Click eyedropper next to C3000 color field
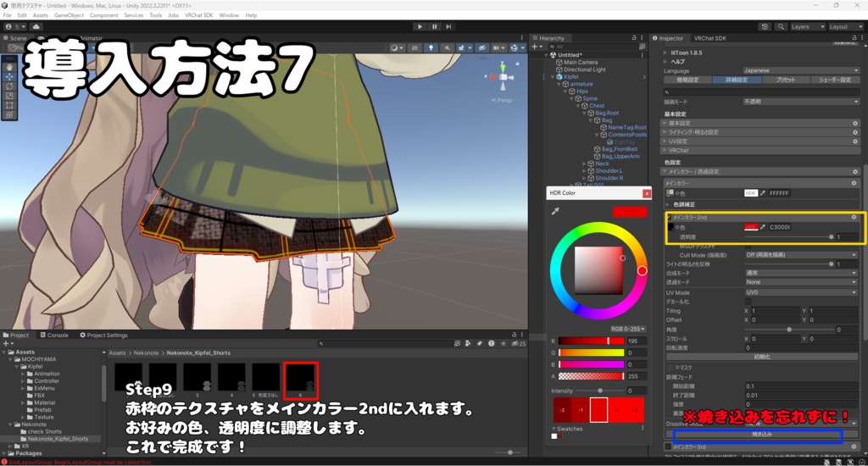The width and height of the screenshot is (868, 466). click(763, 227)
